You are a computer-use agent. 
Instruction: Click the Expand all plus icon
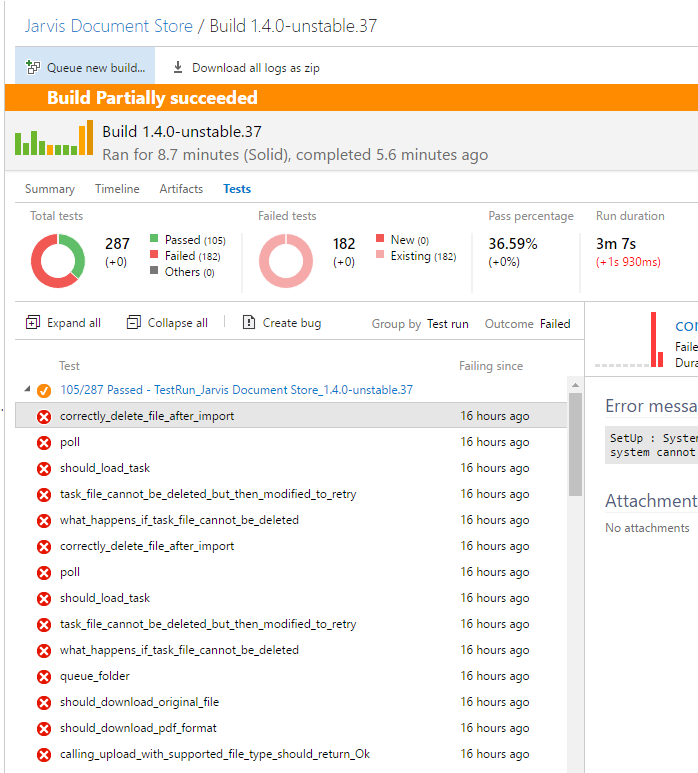[x=33, y=322]
